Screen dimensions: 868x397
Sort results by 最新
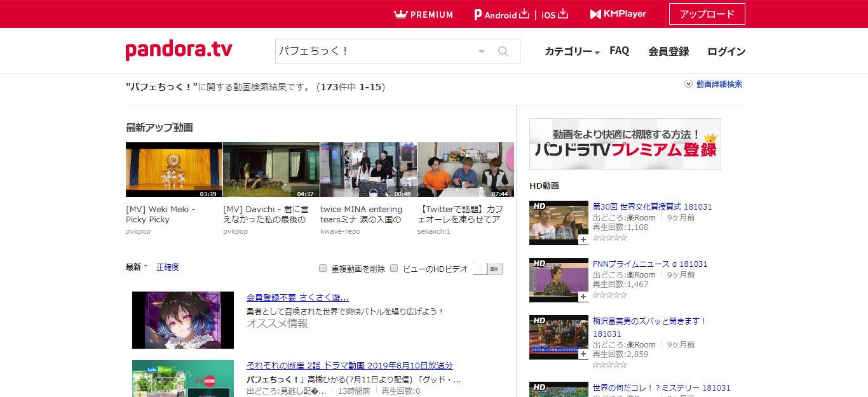[133, 267]
